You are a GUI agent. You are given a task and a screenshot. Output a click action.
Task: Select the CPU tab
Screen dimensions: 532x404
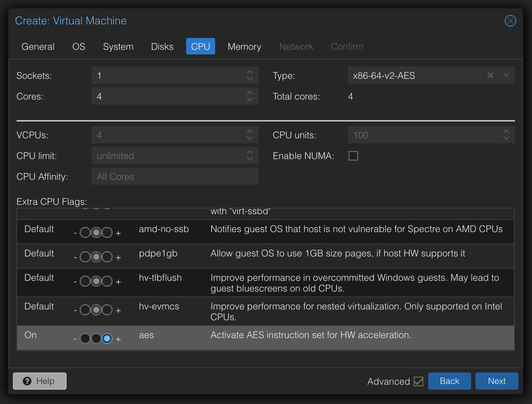point(200,47)
